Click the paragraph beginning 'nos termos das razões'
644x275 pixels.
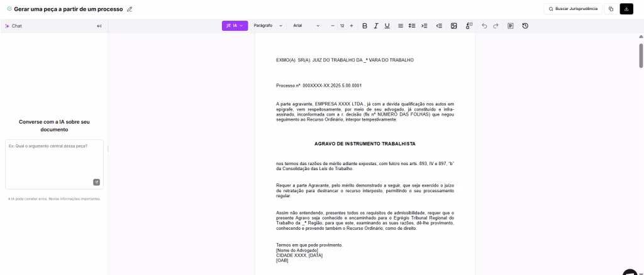point(365,166)
